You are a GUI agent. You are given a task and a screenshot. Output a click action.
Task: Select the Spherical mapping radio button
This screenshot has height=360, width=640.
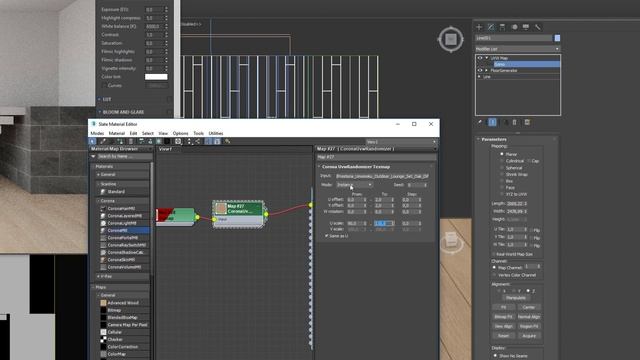click(x=502, y=168)
